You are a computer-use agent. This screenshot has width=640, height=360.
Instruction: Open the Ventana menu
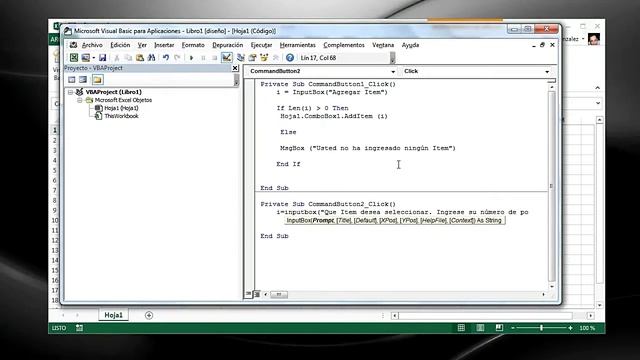point(383,45)
